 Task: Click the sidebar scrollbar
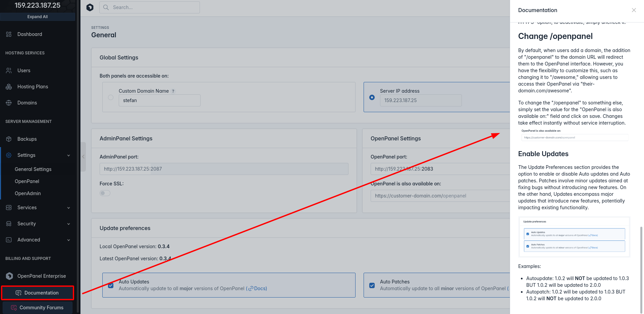78,156
